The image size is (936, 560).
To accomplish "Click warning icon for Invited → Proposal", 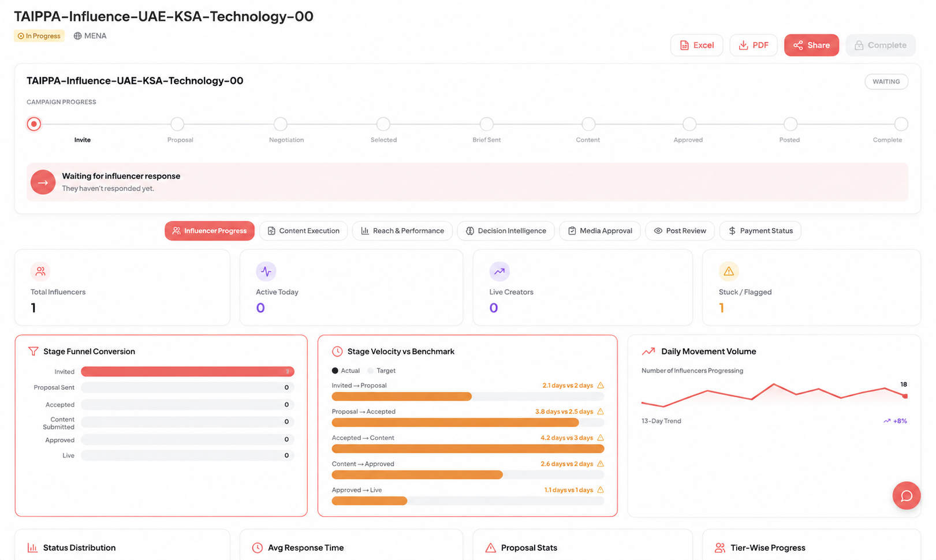I will click(601, 385).
